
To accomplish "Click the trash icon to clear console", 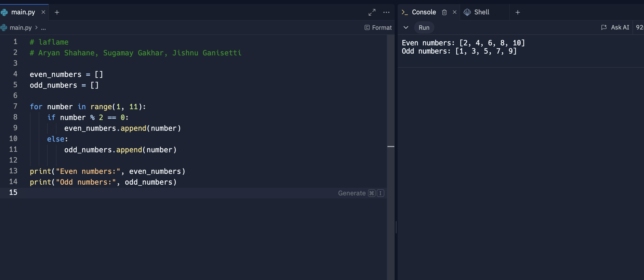I will [x=444, y=12].
